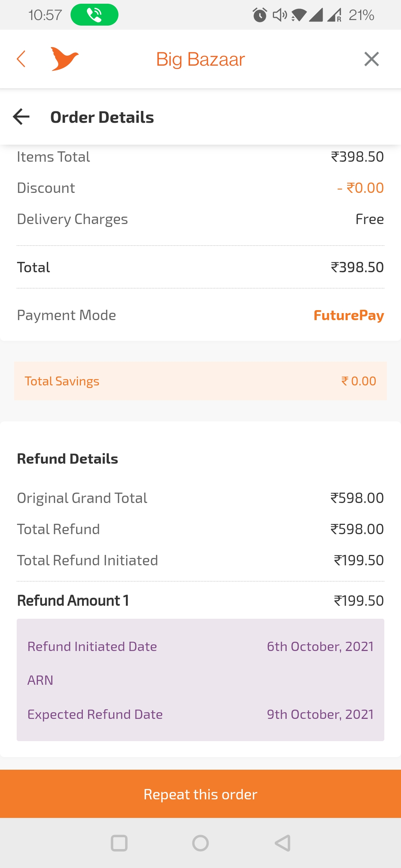
Task: Tap Repeat this order button
Action: point(200,794)
